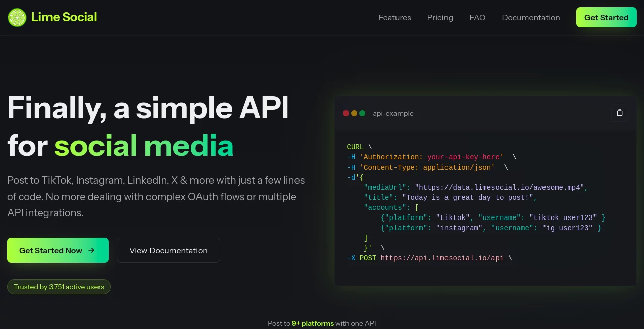Click the arrow icon in Get Started Now
This screenshot has width=644, height=329.
point(91,250)
